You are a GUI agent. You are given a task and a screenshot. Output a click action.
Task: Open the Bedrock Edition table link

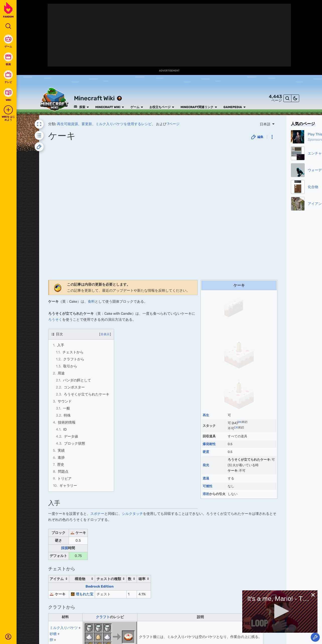100,586
